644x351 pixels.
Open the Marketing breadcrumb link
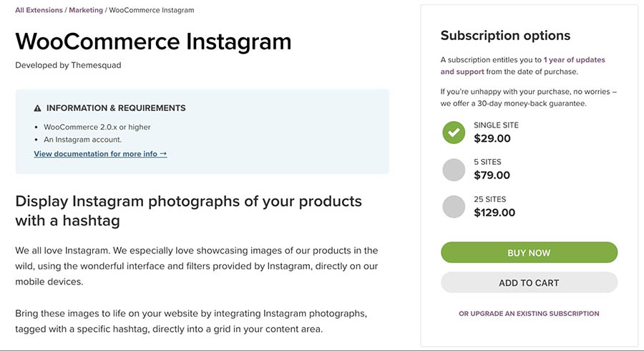tap(86, 10)
